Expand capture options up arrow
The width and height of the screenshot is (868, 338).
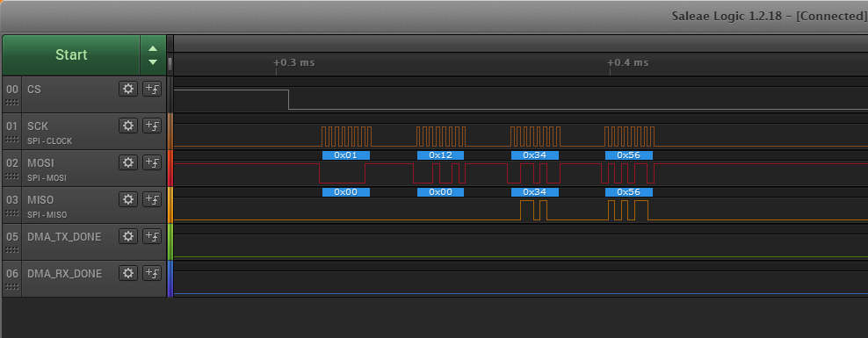coord(153,48)
